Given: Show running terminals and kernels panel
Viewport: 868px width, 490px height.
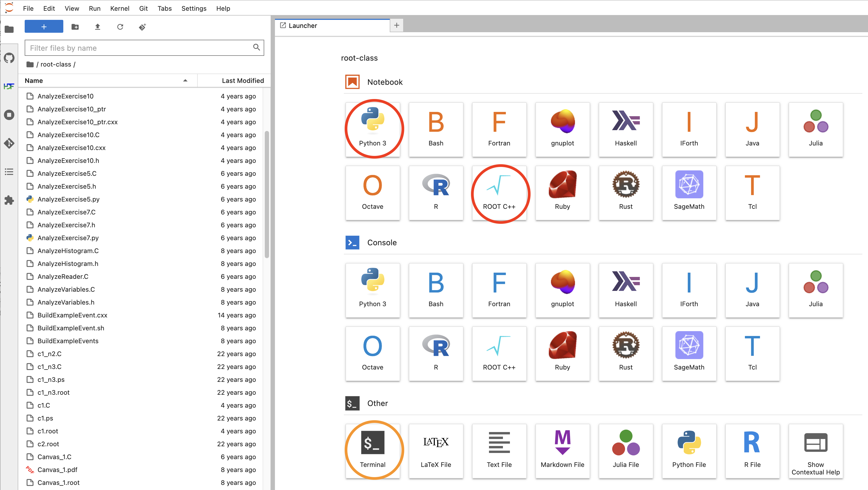Looking at the screenshot, I should pyautogui.click(x=9, y=115).
